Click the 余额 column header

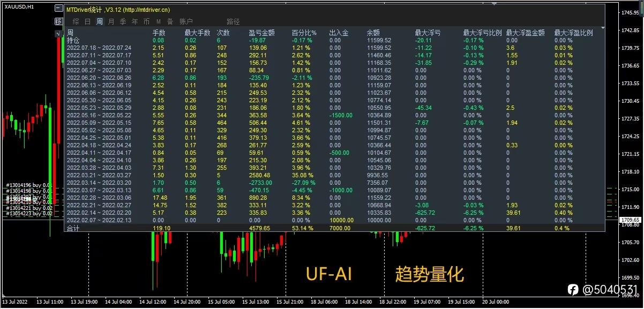pyautogui.click(x=373, y=33)
